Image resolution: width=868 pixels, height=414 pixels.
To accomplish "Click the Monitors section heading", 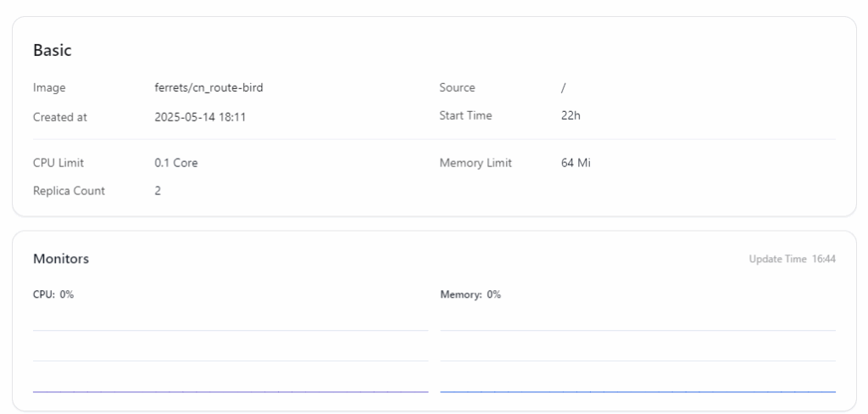I will coord(61,259).
